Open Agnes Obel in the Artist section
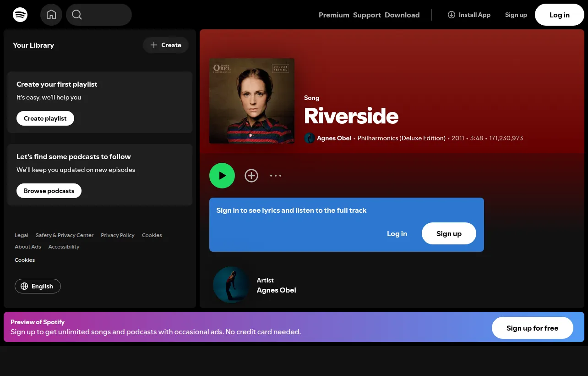This screenshot has width=588, height=376. [277, 290]
